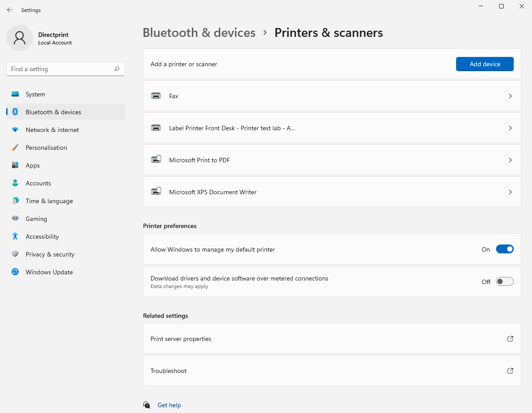Select Windows Update in sidebar
Image resolution: width=532 pixels, height=413 pixels.
[x=66, y=272]
